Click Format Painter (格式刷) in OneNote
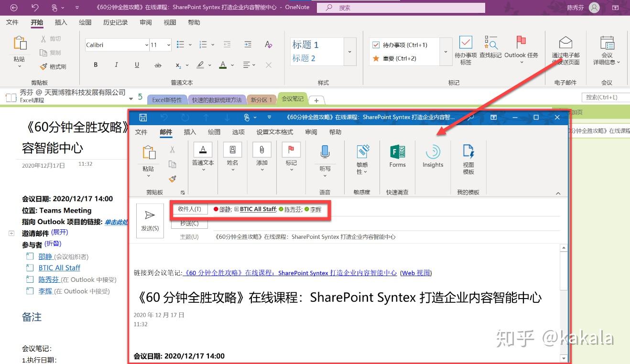Viewport: 630px width, 364px height. 54,66
